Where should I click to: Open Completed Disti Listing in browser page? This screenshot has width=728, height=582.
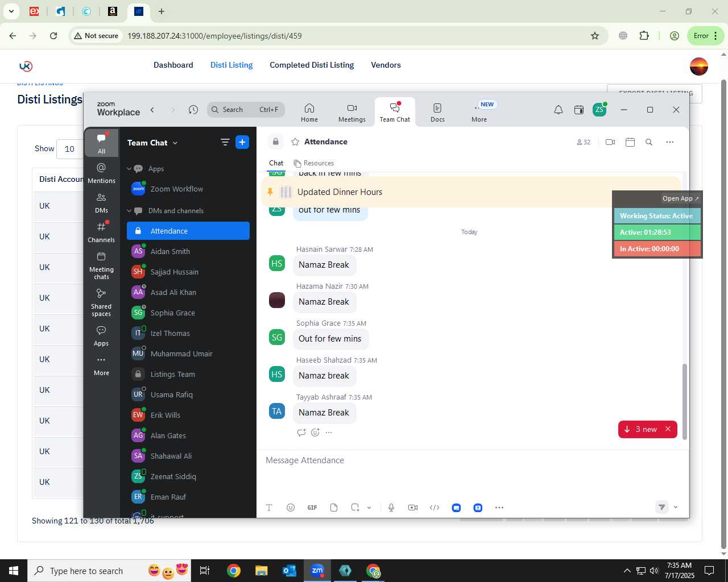click(312, 65)
